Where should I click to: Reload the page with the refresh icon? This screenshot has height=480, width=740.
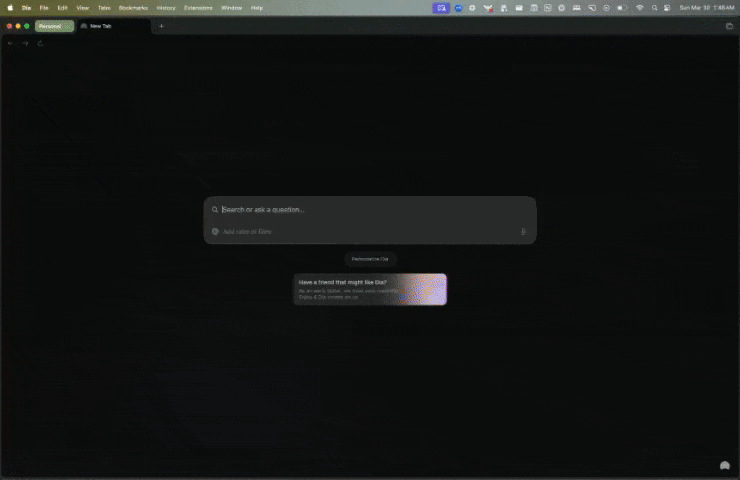coord(40,43)
